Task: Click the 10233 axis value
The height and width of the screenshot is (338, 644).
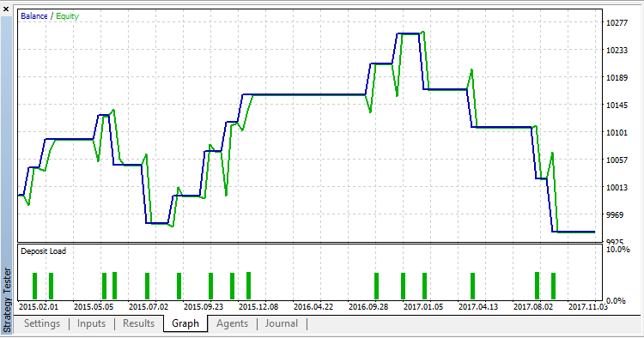Action: (x=617, y=50)
